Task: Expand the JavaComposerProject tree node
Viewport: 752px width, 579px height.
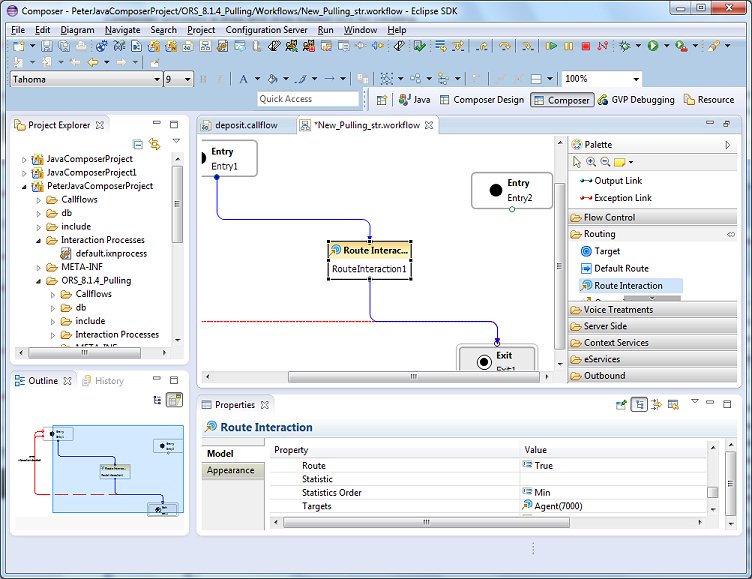Action: (x=24, y=159)
